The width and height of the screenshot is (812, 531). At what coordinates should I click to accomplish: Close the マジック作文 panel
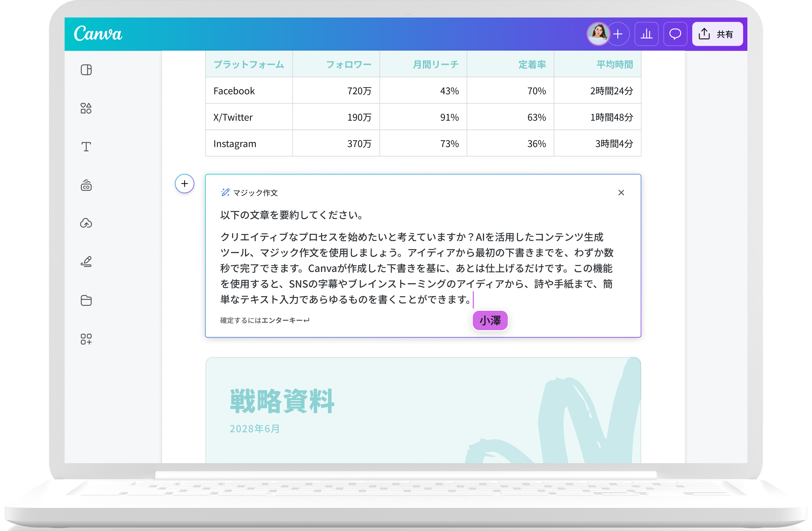pyautogui.click(x=621, y=193)
